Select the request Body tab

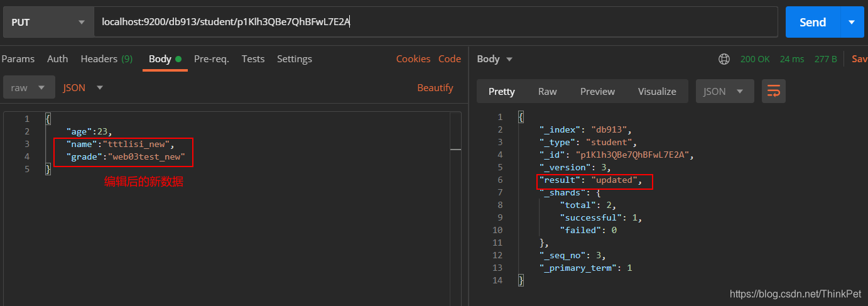tap(165, 59)
